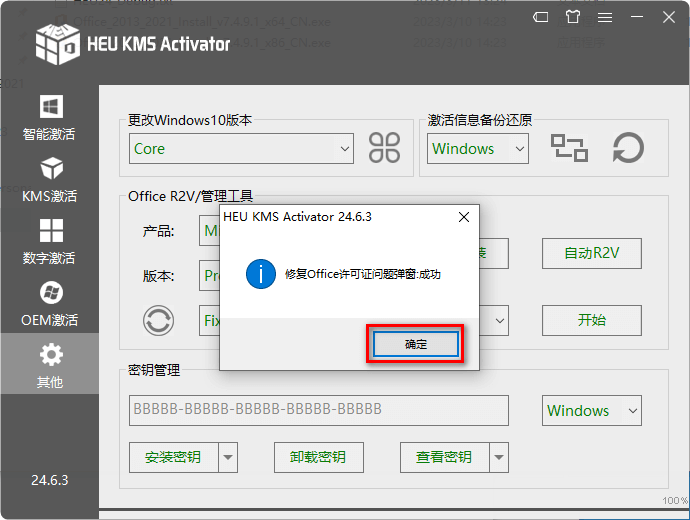This screenshot has width=690, height=520.
Task: Click the blue information icon in dialog
Action: click(x=261, y=274)
